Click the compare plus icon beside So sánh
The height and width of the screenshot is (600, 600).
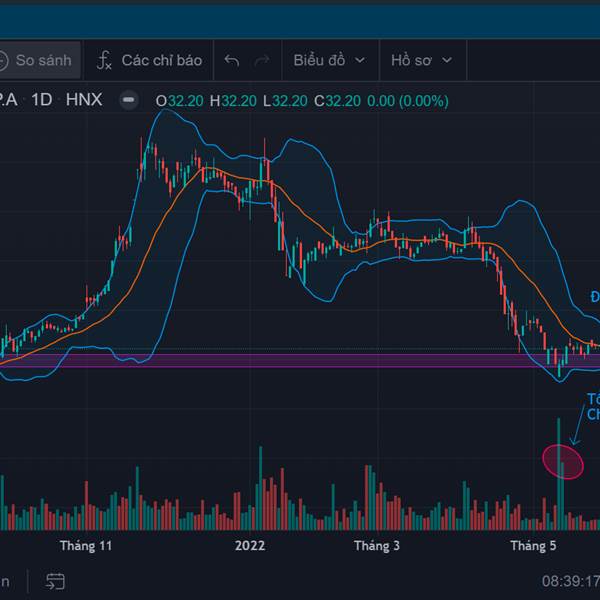click(2, 61)
